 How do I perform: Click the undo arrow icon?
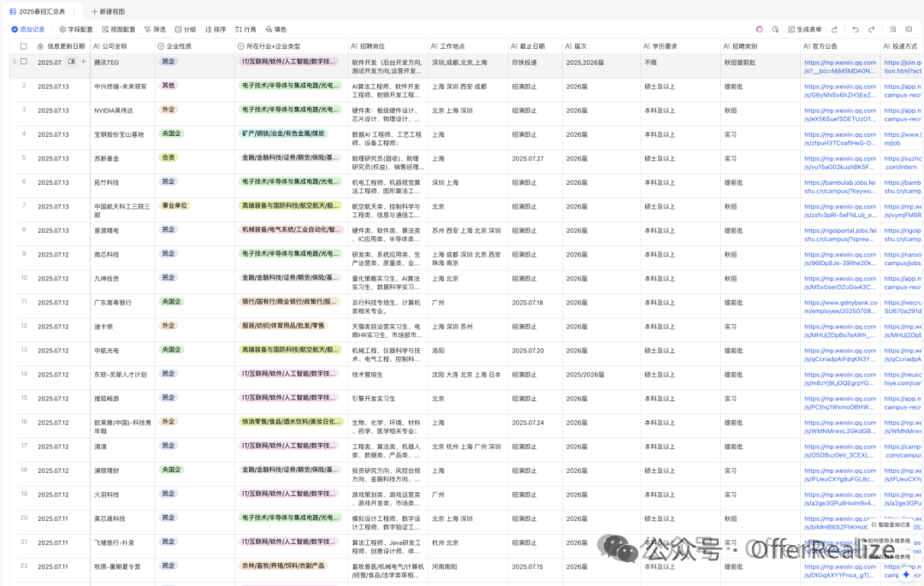pyautogui.click(x=856, y=29)
